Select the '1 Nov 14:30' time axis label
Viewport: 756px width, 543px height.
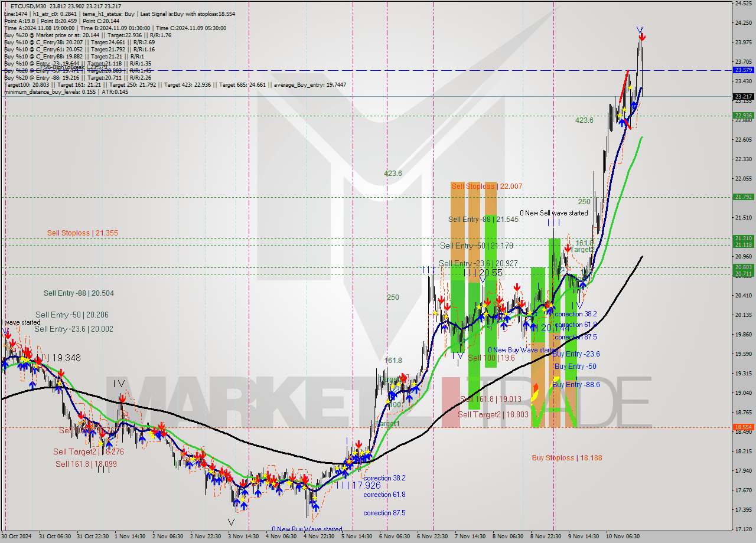pos(130,537)
